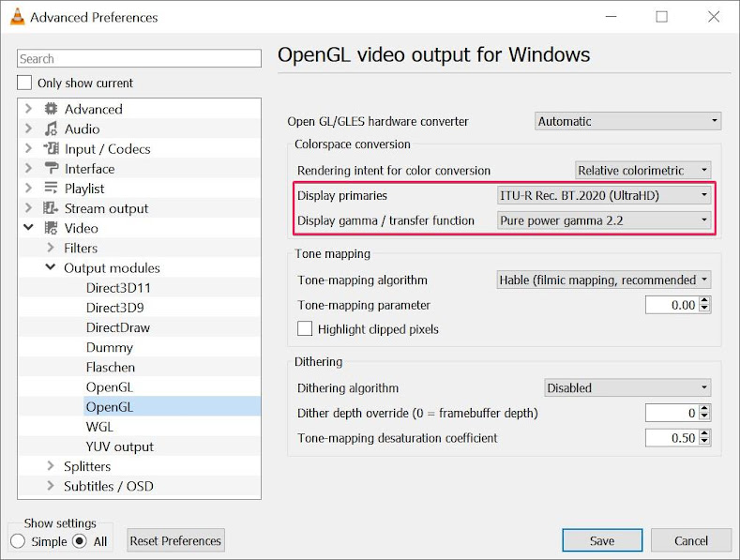Click the Input / Codecs icon
Viewport: 740px width, 560px height.
pyautogui.click(x=51, y=149)
